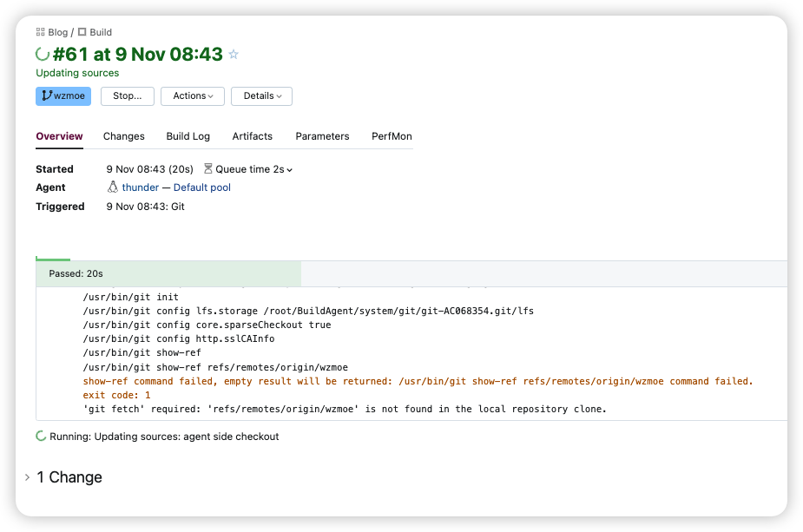803x532 pixels.
Task: Click the Build configuration square icon
Action: (82, 32)
